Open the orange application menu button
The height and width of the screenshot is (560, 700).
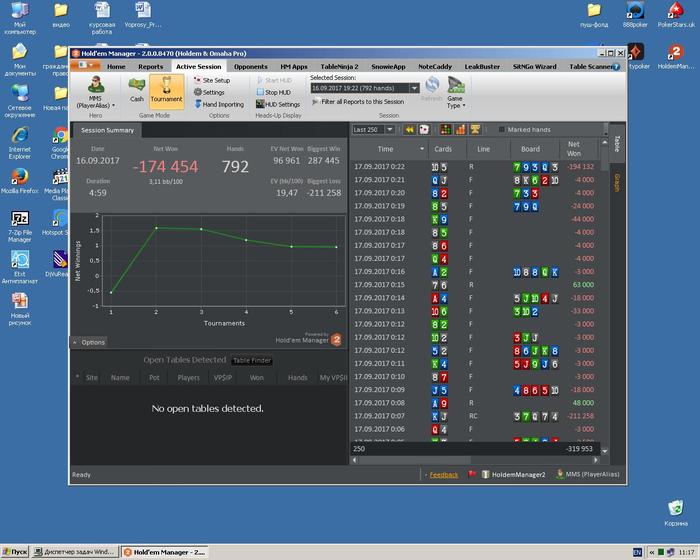(x=84, y=66)
